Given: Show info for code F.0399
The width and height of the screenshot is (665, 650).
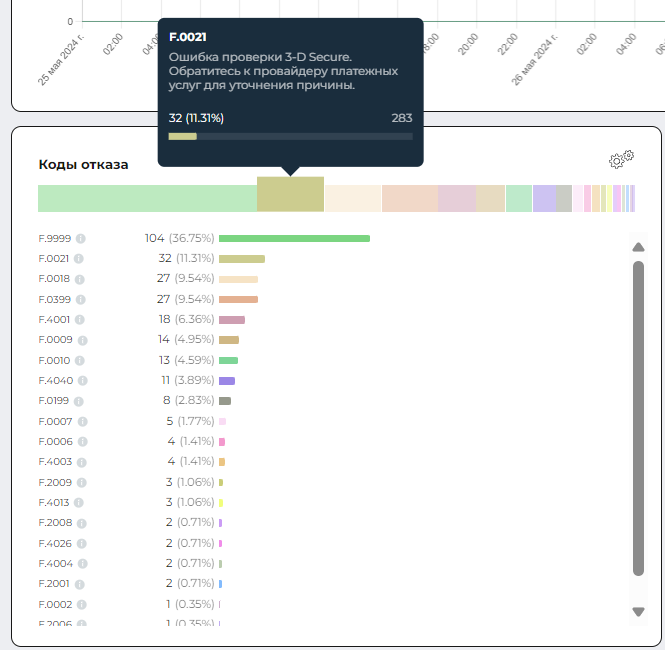Looking at the screenshot, I should (x=81, y=299).
